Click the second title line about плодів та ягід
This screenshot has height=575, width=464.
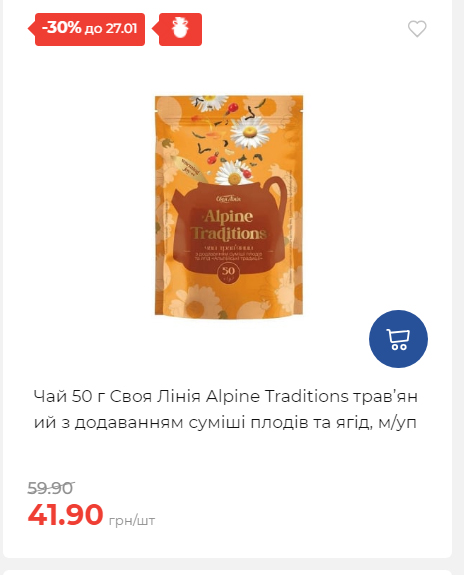[x=225, y=423]
